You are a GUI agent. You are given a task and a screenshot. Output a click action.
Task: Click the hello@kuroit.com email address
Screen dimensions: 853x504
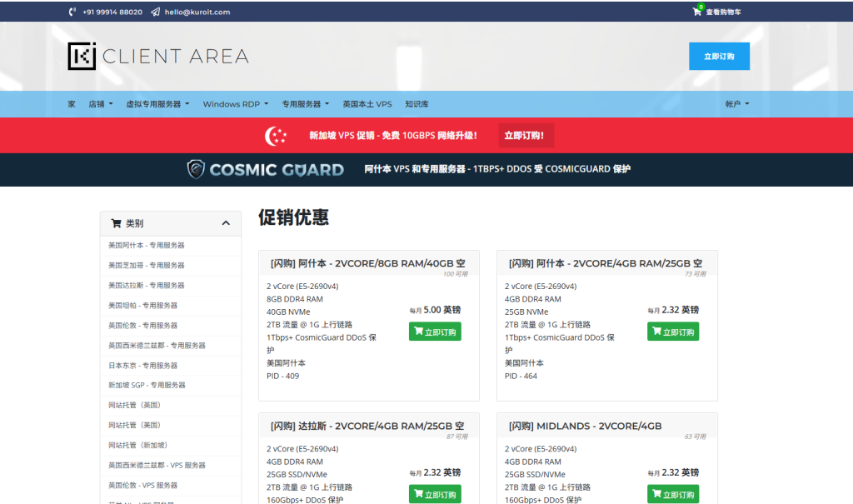pos(197,12)
